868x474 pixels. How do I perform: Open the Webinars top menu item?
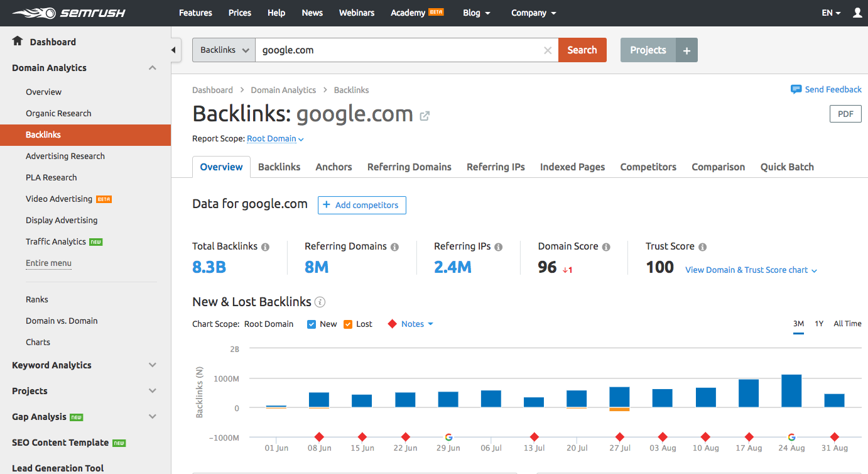[x=357, y=13]
